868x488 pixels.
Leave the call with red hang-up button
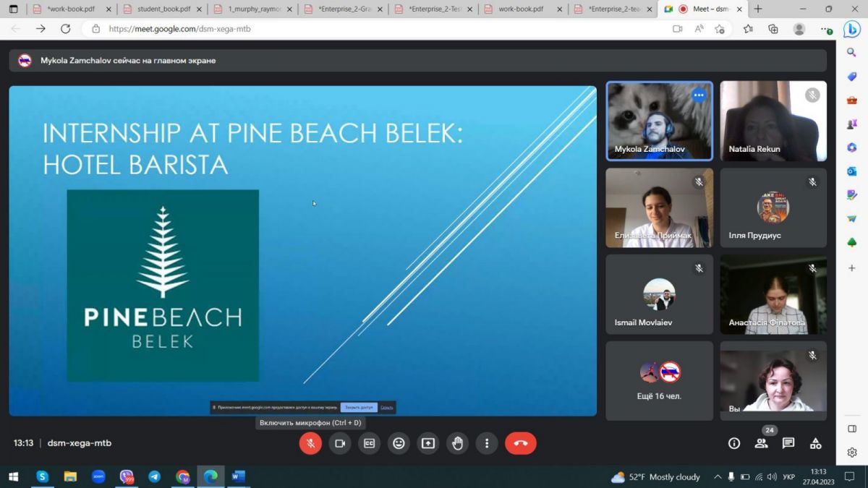pyautogui.click(x=520, y=443)
